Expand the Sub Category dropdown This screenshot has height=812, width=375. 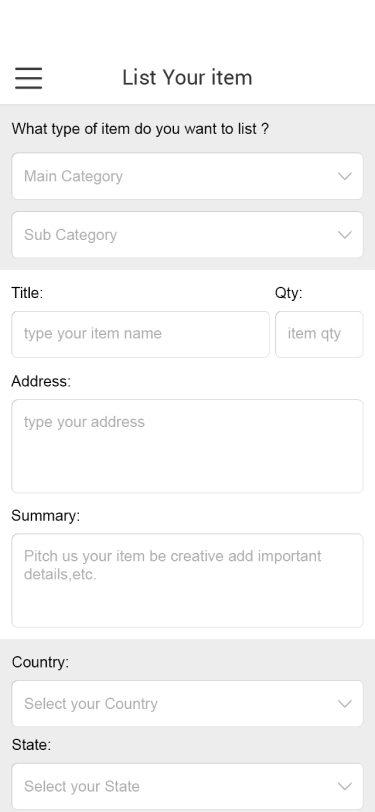188,235
